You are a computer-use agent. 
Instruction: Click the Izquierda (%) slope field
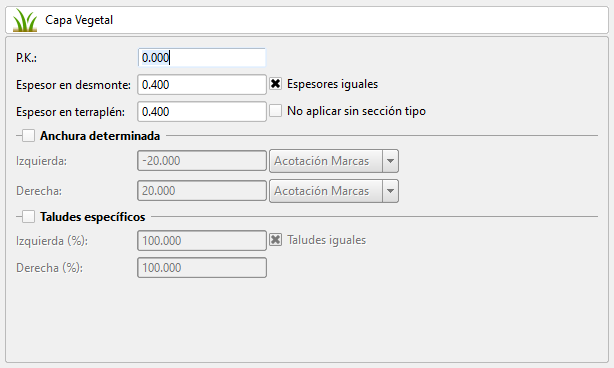click(x=202, y=240)
